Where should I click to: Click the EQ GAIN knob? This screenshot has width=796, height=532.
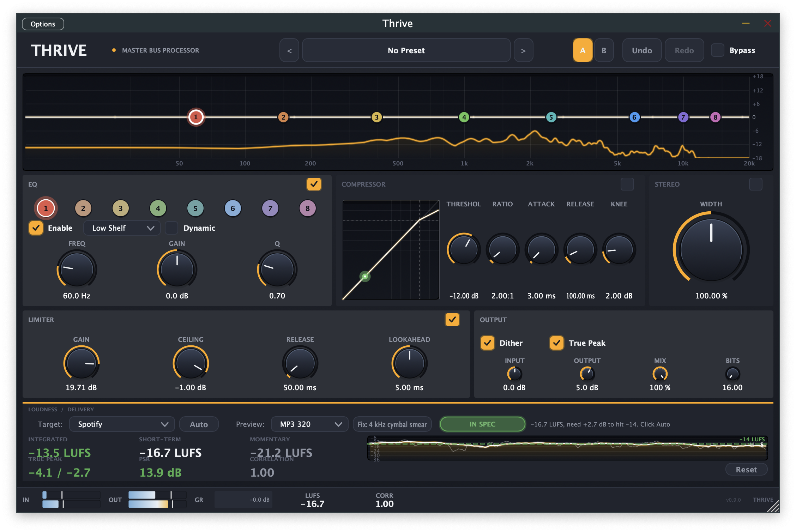(x=177, y=270)
